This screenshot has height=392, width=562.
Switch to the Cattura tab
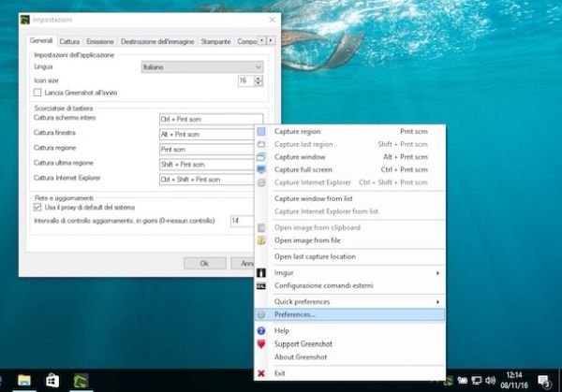click(x=69, y=41)
